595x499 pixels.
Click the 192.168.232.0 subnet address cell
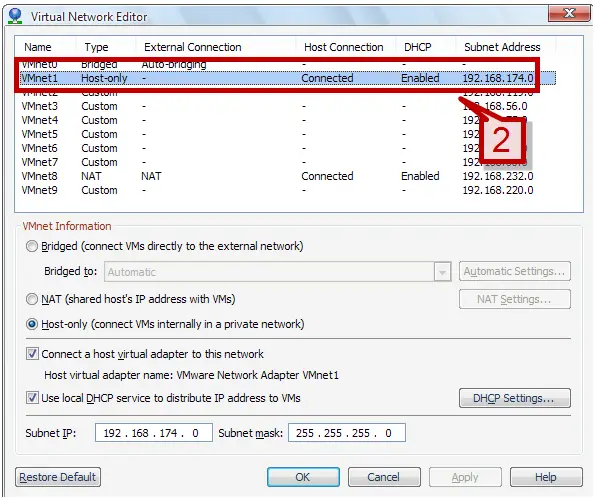[498, 176]
